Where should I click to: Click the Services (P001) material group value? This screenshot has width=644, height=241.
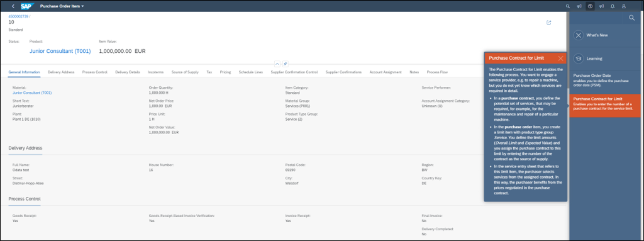(298, 106)
